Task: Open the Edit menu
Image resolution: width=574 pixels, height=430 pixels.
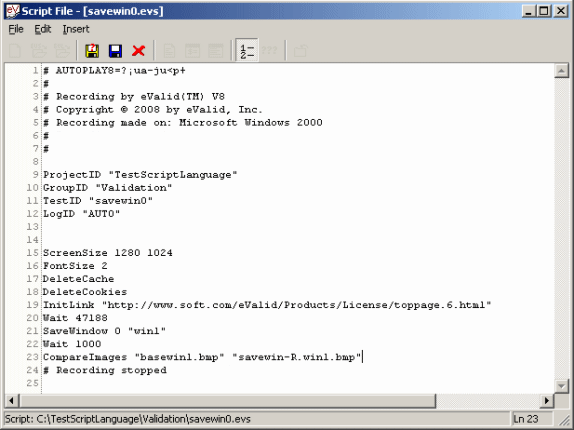Action: pyautogui.click(x=43, y=29)
